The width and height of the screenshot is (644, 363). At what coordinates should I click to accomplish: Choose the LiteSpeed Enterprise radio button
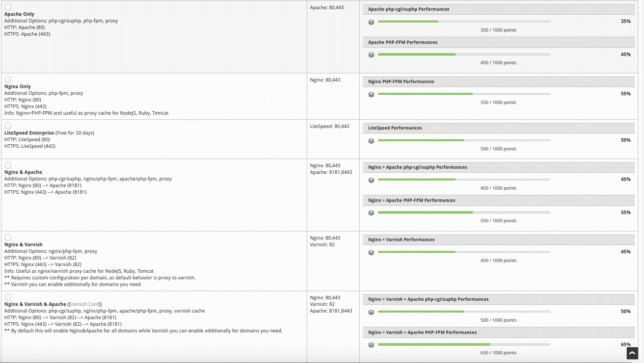point(8,126)
